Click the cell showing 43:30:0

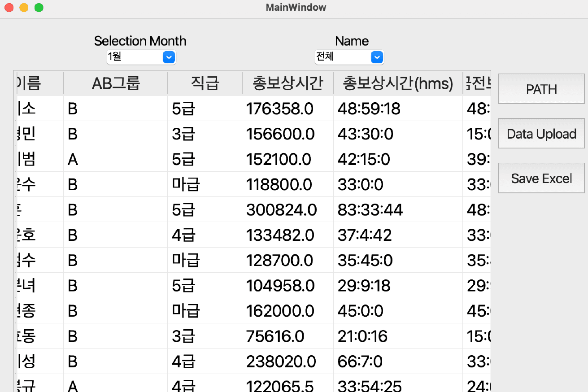tap(398, 134)
